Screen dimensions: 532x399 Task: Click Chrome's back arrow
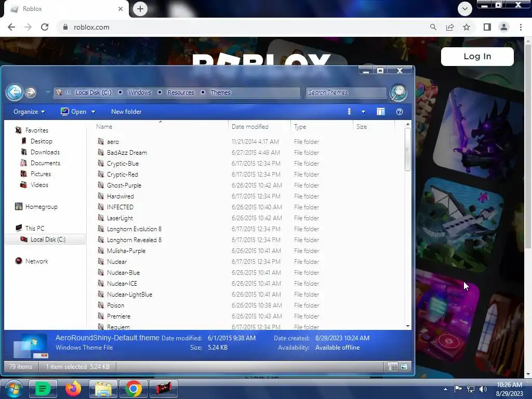point(11,27)
